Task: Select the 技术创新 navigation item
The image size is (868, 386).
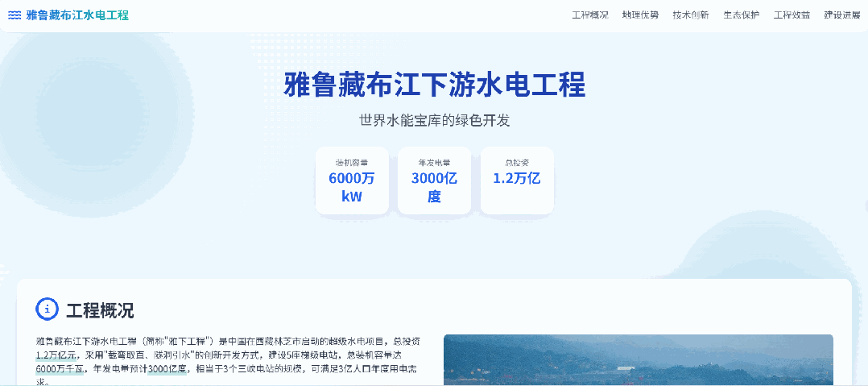Action: pos(691,15)
